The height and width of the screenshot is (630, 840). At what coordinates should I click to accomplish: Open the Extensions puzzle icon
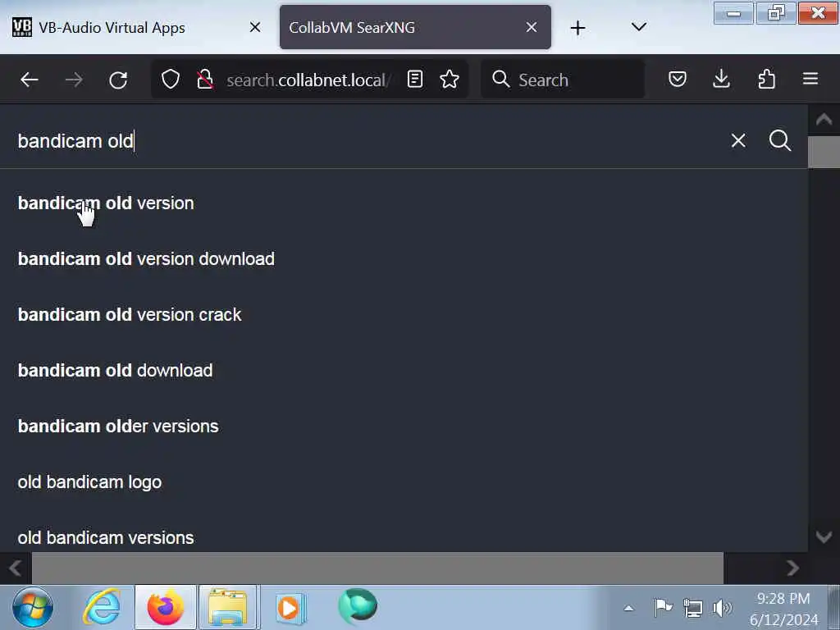[x=767, y=80]
